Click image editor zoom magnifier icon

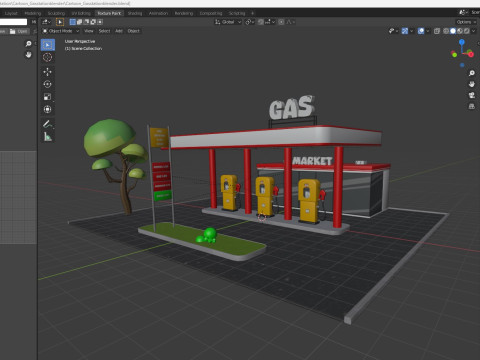click(x=28, y=44)
